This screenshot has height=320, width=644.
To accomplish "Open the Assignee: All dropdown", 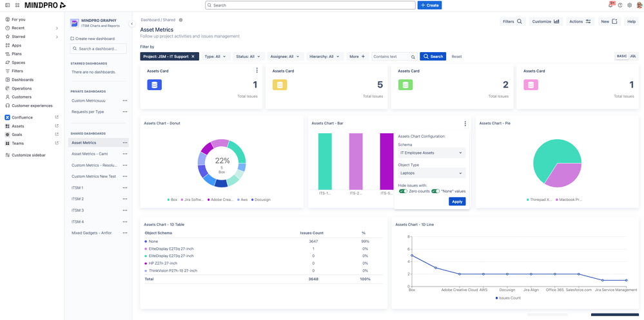I will coord(286,57).
